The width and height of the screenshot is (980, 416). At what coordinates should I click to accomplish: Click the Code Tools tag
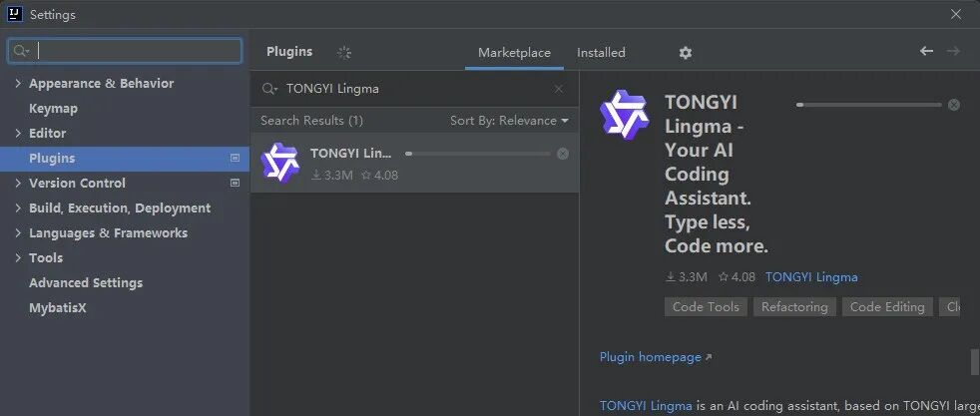pos(706,306)
